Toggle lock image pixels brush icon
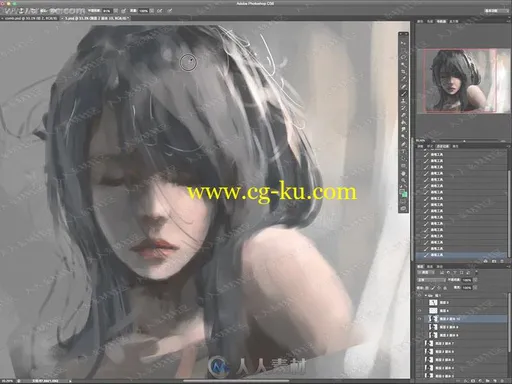Screen dimensions: 512x384 pyautogui.click(x=433, y=287)
